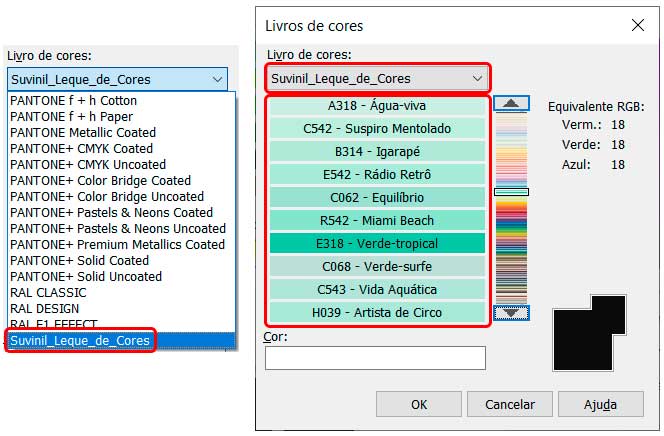The image size is (664, 436).
Task: Click the black color preview swatch
Action: coord(589,333)
